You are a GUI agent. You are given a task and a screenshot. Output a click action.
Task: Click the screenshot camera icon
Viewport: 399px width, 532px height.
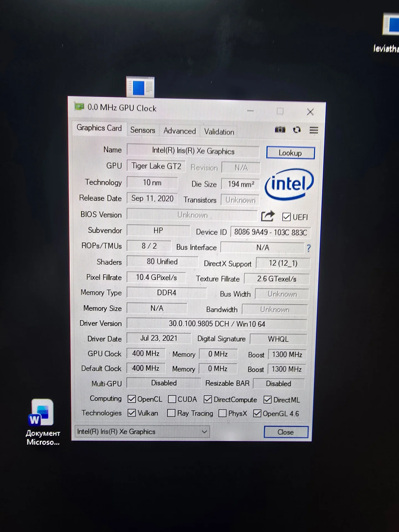(280, 130)
